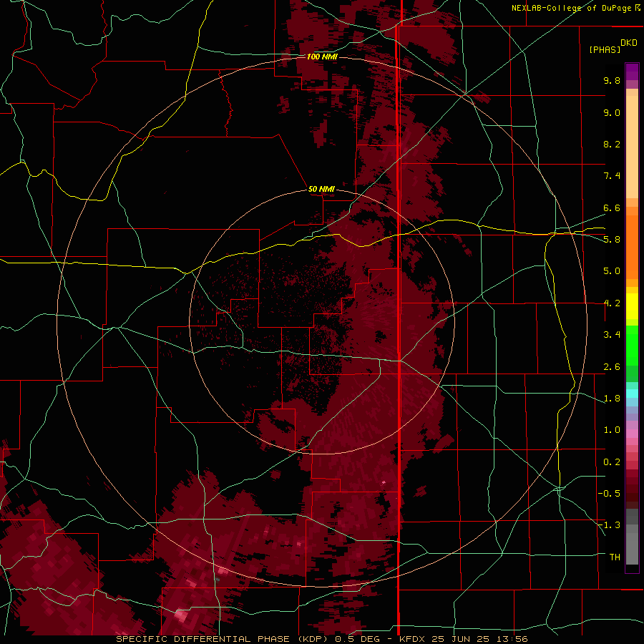Click the cyan segment of the color bar
This screenshot has height=644, width=644.
pos(632,394)
